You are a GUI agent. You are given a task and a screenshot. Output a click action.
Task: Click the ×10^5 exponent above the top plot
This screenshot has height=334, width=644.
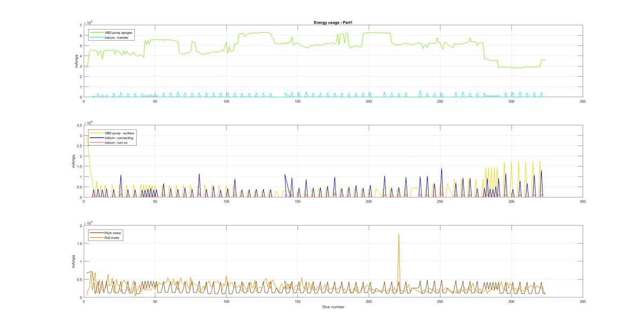(89, 22)
